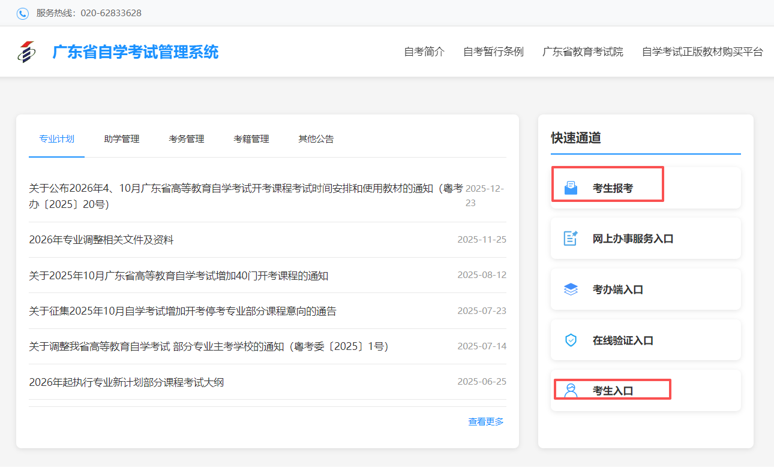
Task: Click the Guangdong self-study exam system logo
Action: point(27,52)
